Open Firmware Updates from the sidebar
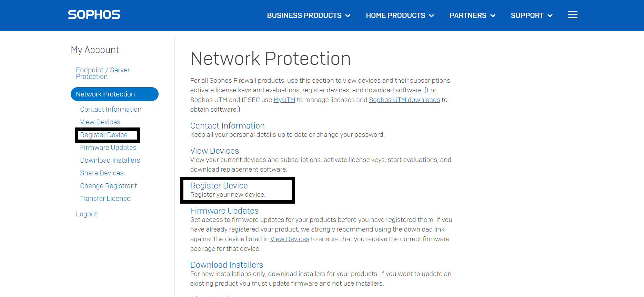Viewport: 644px width, 297px height. coord(108,147)
